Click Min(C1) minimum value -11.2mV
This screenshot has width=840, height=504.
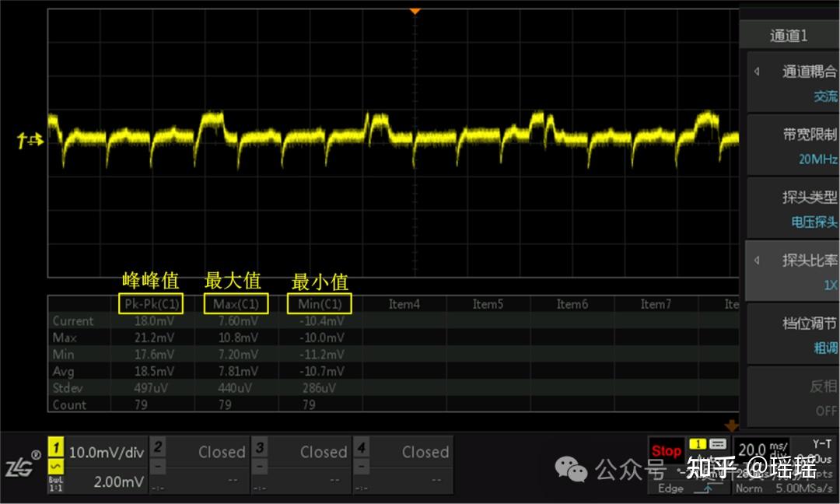click(322, 355)
